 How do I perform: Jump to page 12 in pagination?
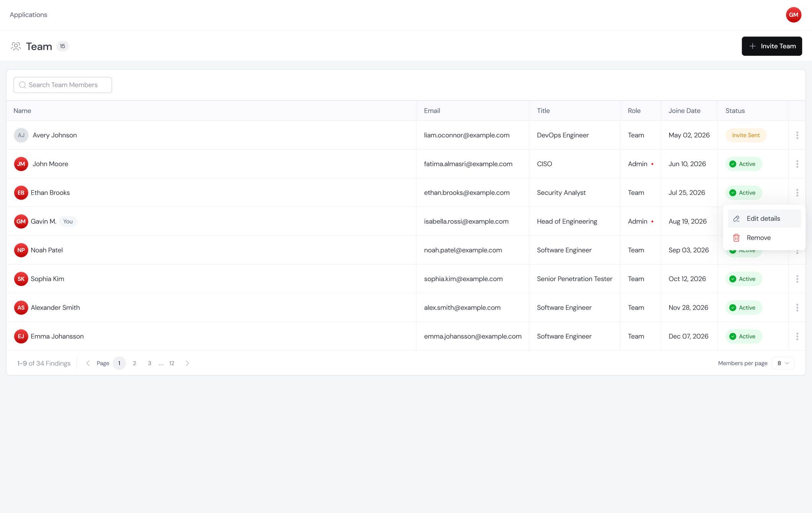172,363
